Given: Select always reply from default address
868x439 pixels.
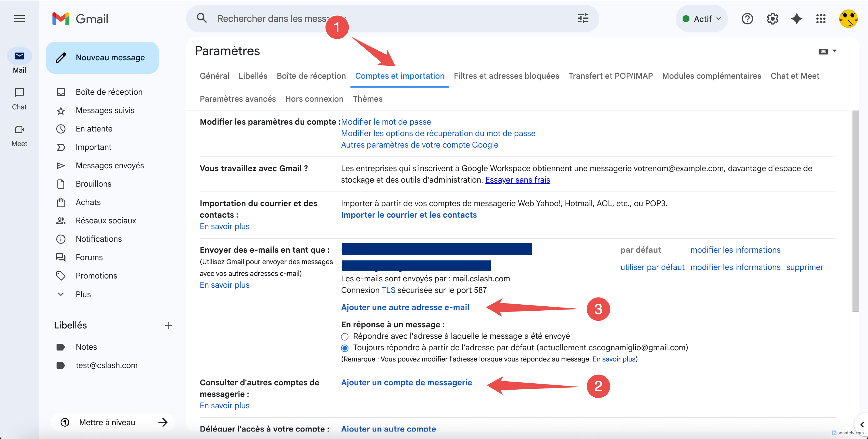Looking at the screenshot, I should pyautogui.click(x=344, y=348).
